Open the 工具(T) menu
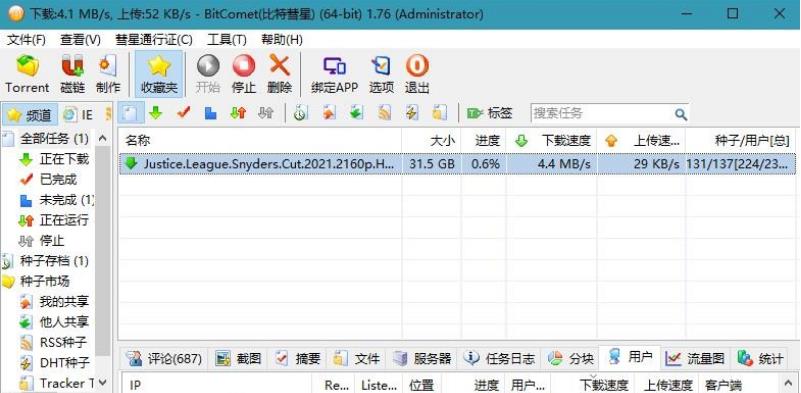This screenshot has height=393, width=801. [227, 40]
